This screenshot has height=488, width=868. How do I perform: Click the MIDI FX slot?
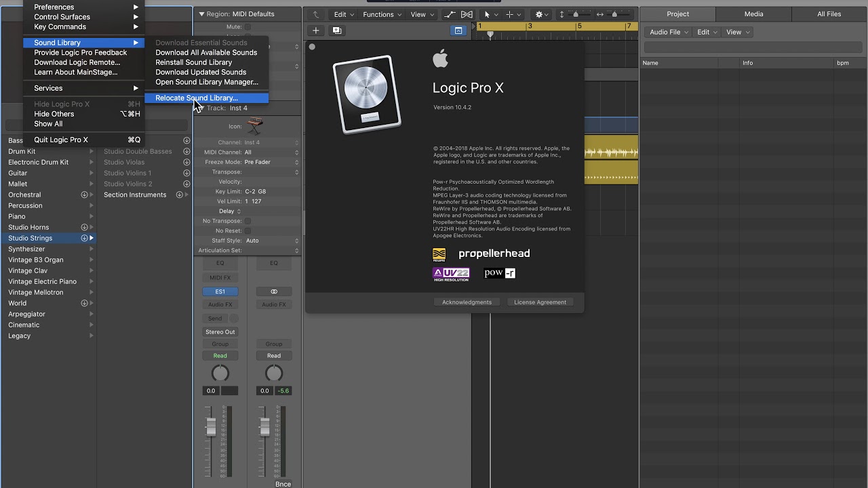point(220,278)
